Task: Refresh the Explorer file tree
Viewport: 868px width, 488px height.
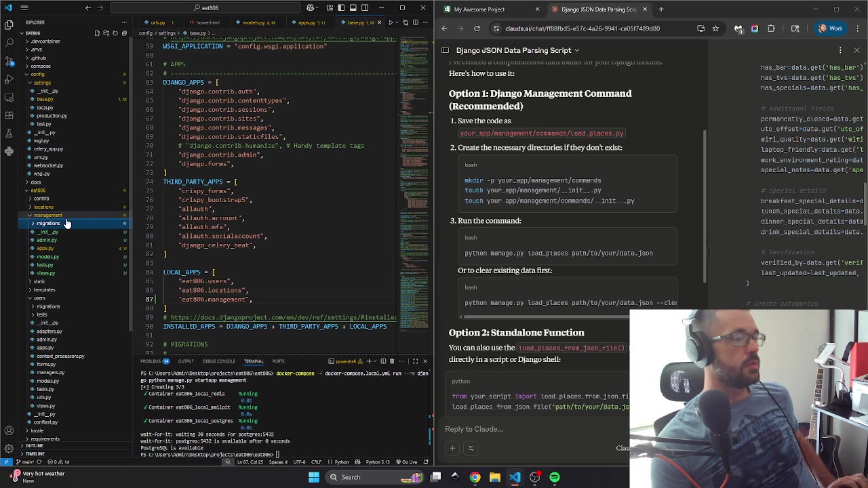Action: coord(115,33)
